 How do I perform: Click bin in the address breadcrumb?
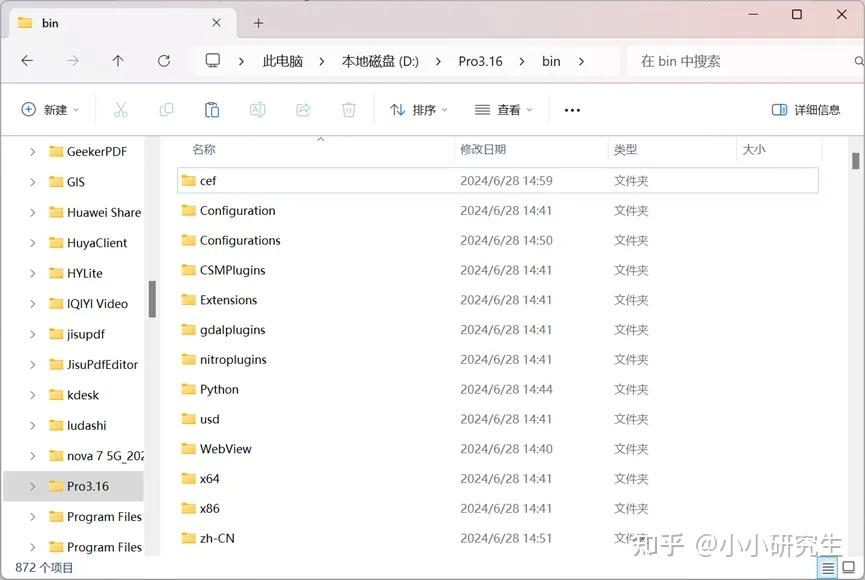pos(551,61)
